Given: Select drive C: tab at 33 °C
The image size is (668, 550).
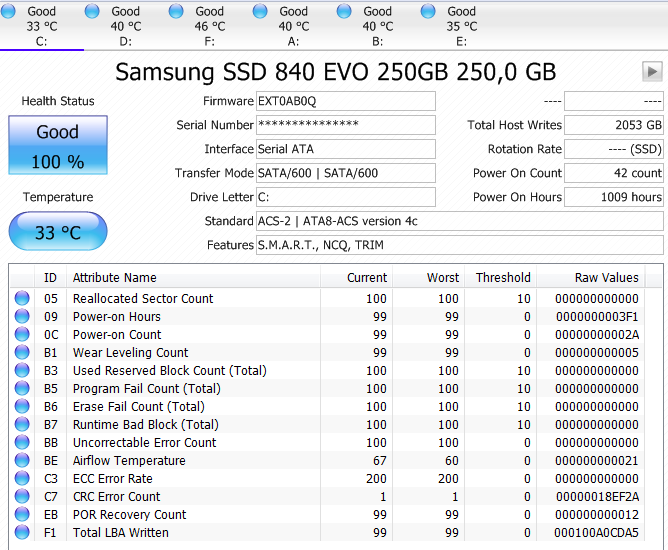Looking at the screenshot, I should (42, 26).
